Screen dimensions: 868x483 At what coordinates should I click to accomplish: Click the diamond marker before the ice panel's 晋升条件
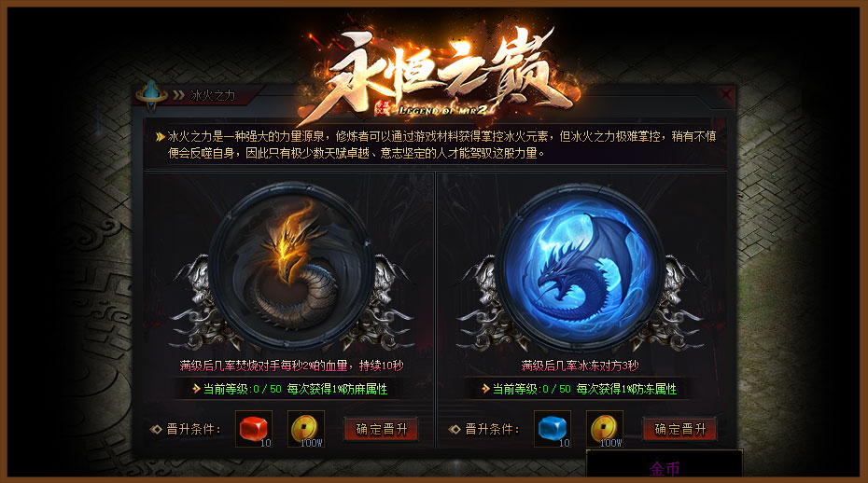pos(455,429)
